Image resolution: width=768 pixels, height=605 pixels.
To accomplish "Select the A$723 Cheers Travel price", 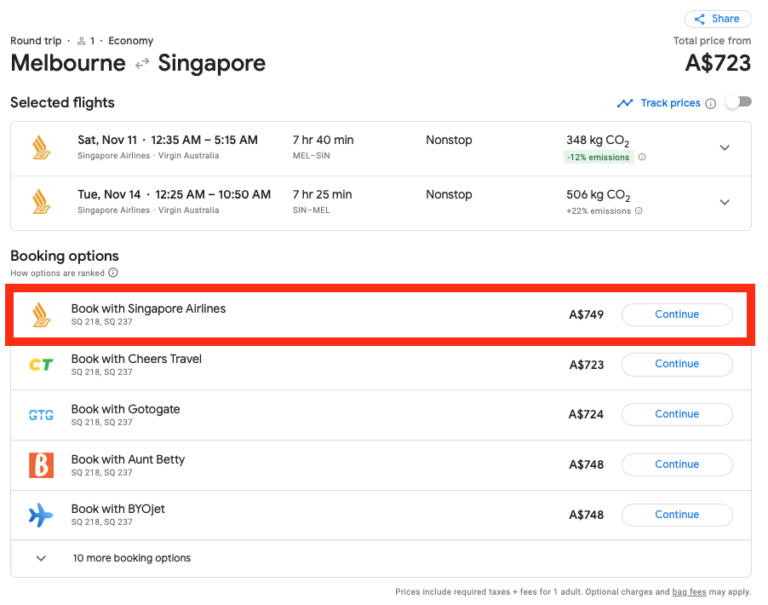I will [586, 365].
